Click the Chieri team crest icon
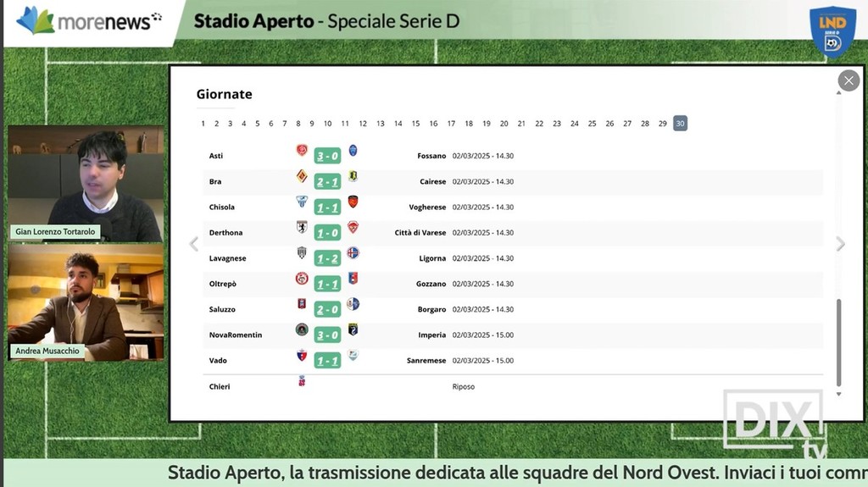Screen dimensions: 868x487 click(x=302, y=382)
